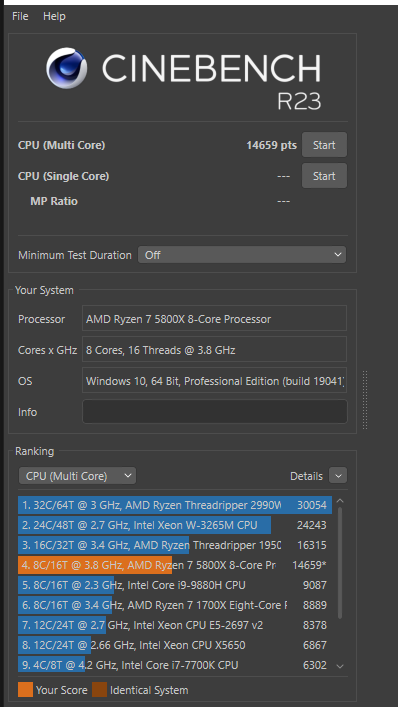398x707 pixels.
Task: Open the File menu
Action: click(x=20, y=16)
